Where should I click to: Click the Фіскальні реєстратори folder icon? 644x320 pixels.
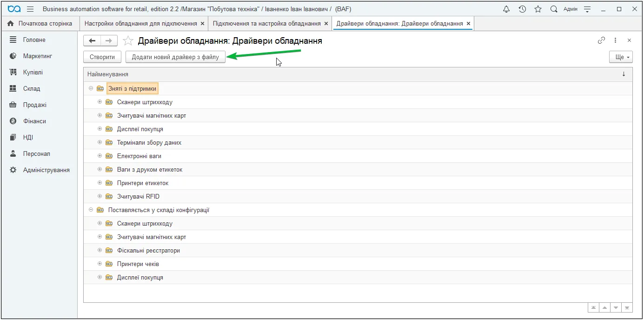pyautogui.click(x=109, y=250)
